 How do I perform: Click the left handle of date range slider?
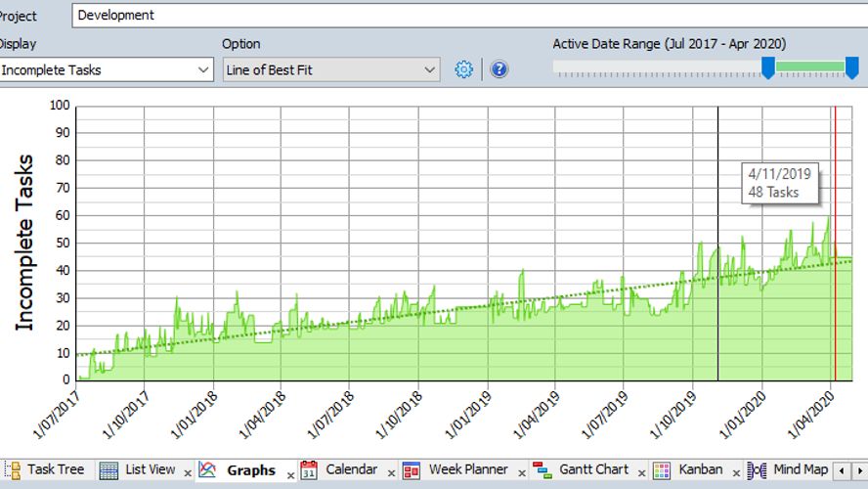(768, 67)
